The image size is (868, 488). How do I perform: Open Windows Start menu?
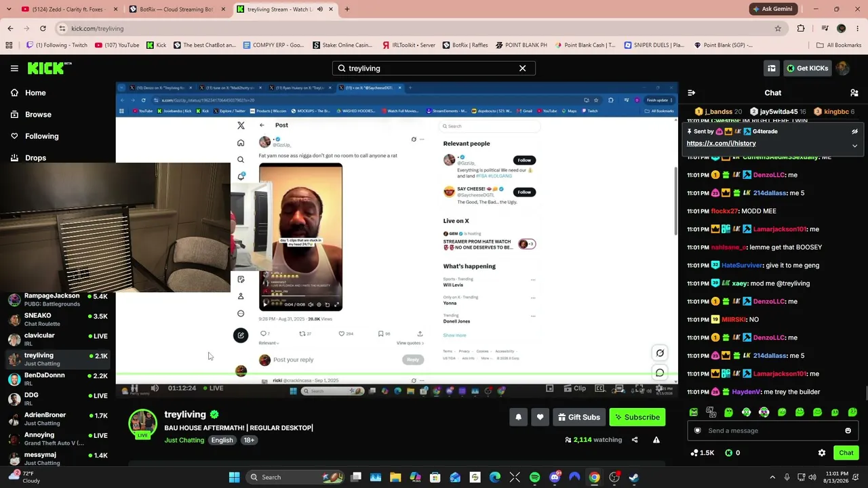click(x=234, y=477)
